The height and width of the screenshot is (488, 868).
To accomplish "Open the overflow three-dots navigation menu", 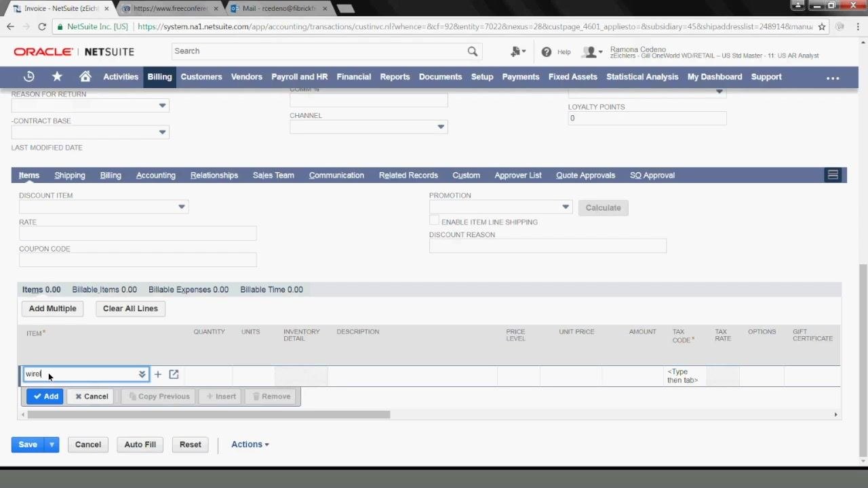I will click(x=833, y=77).
